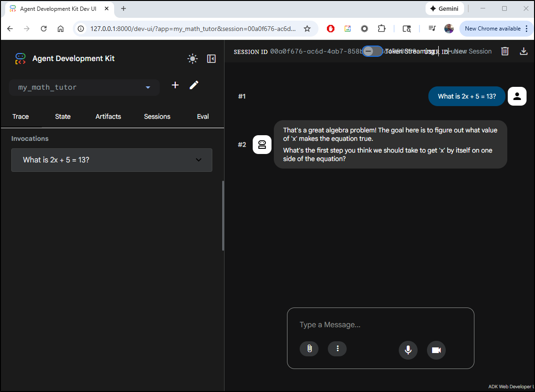Select the Sessions tab
The width and height of the screenshot is (535, 392).
click(157, 116)
